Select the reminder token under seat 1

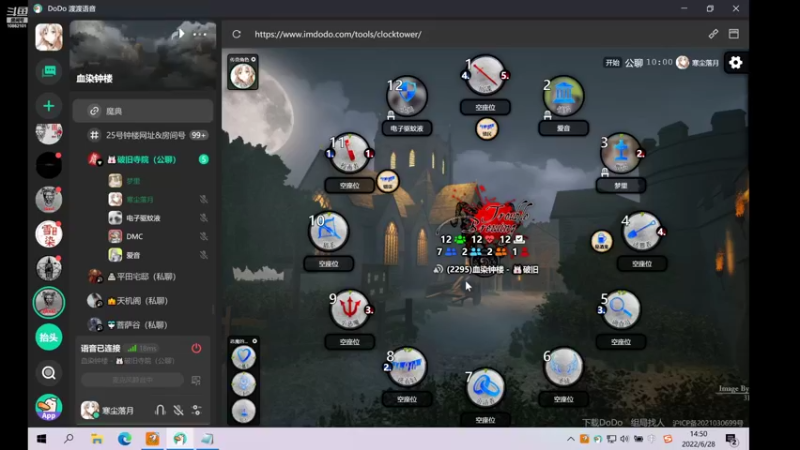point(487,129)
